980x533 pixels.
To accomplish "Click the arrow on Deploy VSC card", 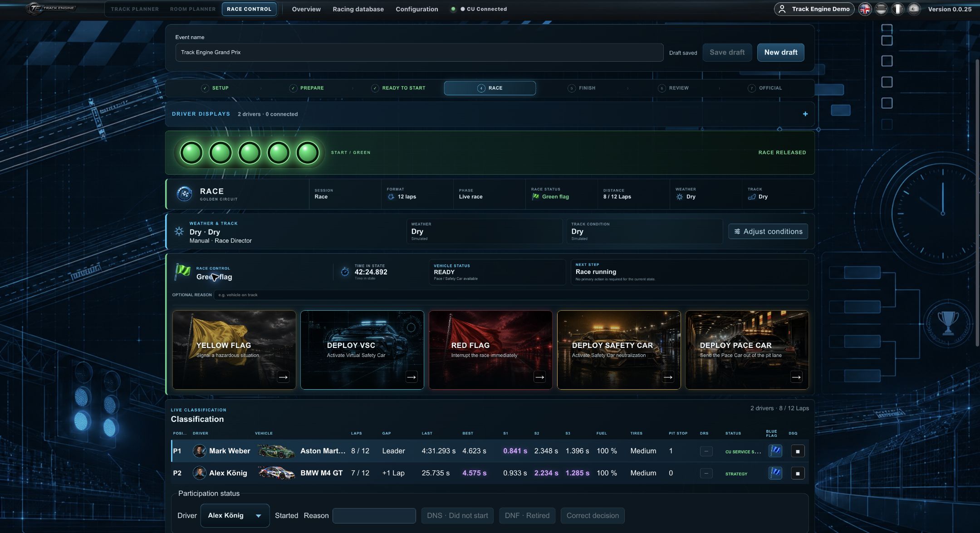I will coord(412,377).
